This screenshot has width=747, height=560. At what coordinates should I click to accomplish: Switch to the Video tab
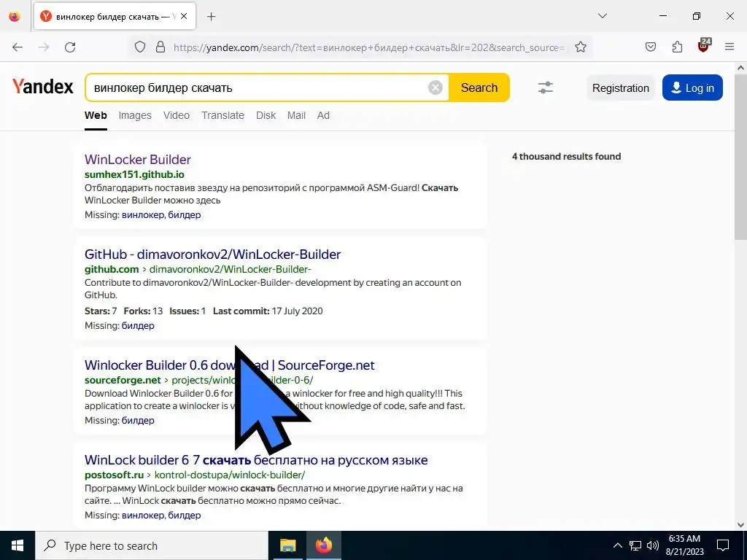coord(177,115)
